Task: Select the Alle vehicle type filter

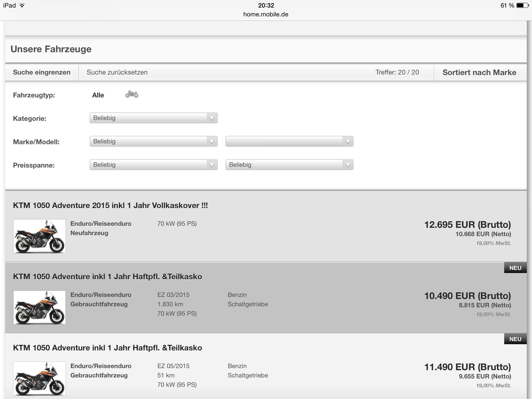Action: pyautogui.click(x=98, y=95)
